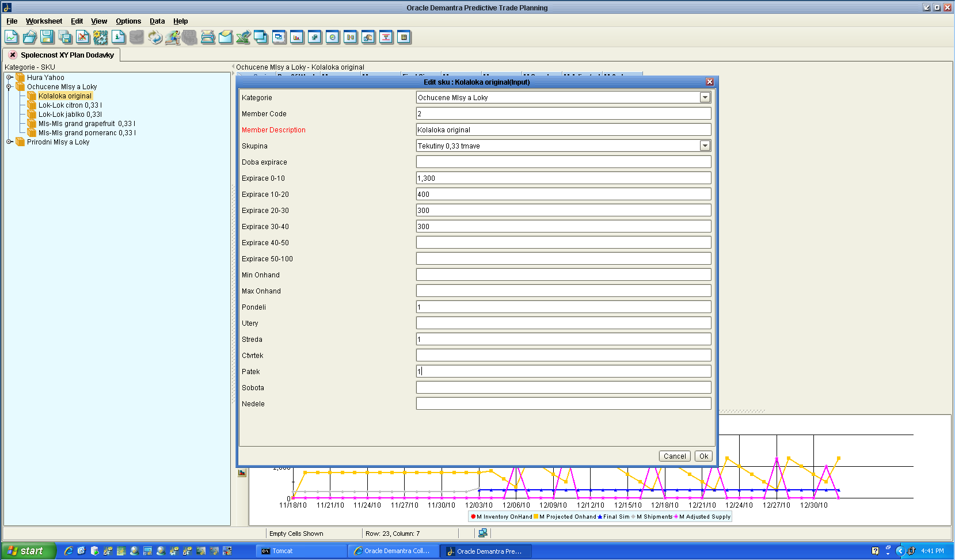
Task: Click the hand-and-window toolbar icon
Action: click(x=368, y=37)
